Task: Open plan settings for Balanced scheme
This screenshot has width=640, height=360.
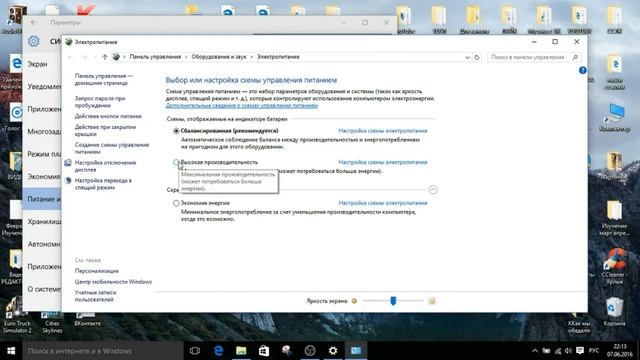Action: 382,131
